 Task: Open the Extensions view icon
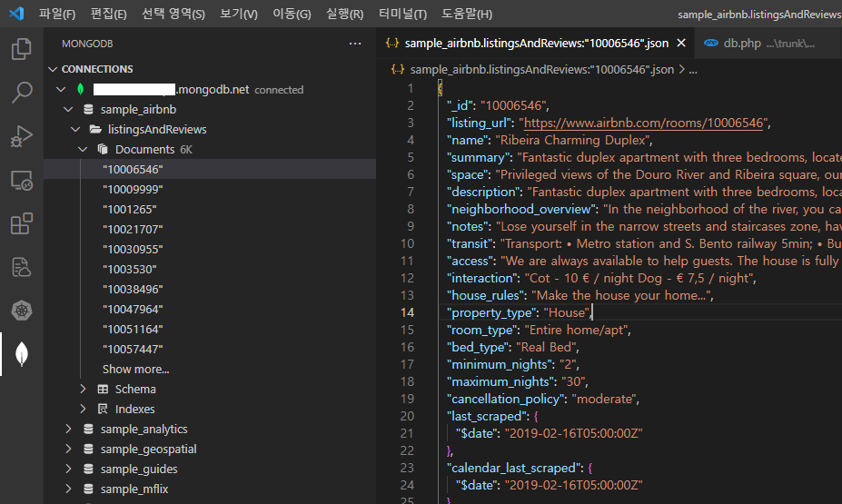(22, 223)
